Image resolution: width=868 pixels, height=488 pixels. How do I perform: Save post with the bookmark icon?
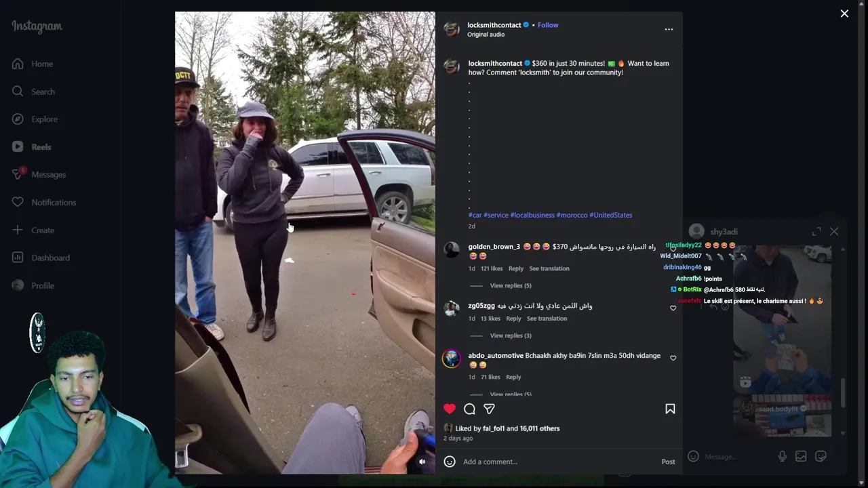(670, 409)
